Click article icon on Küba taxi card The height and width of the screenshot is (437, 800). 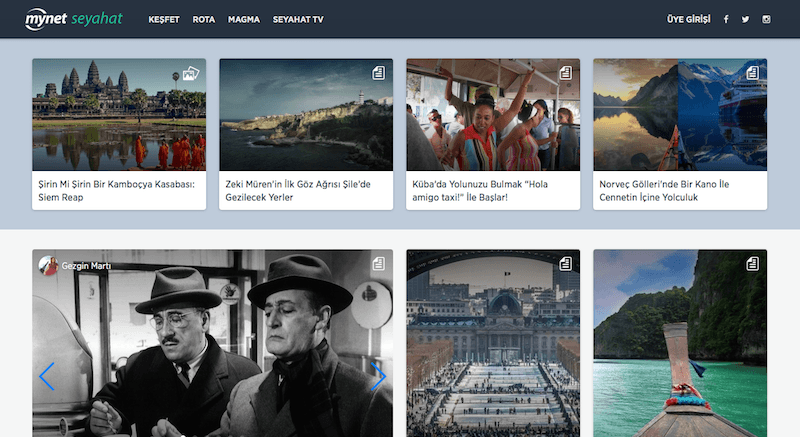(x=565, y=73)
